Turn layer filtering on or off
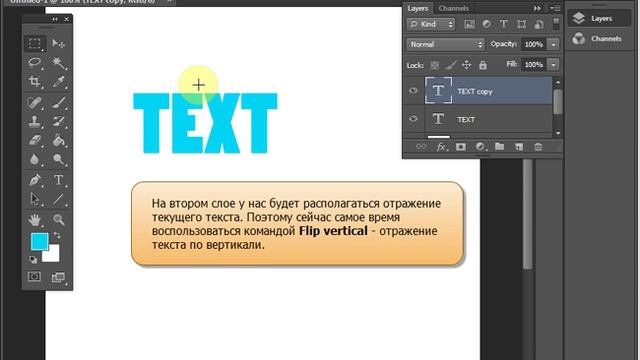This screenshot has width=640, height=360. pyautogui.click(x=556, y=24)
